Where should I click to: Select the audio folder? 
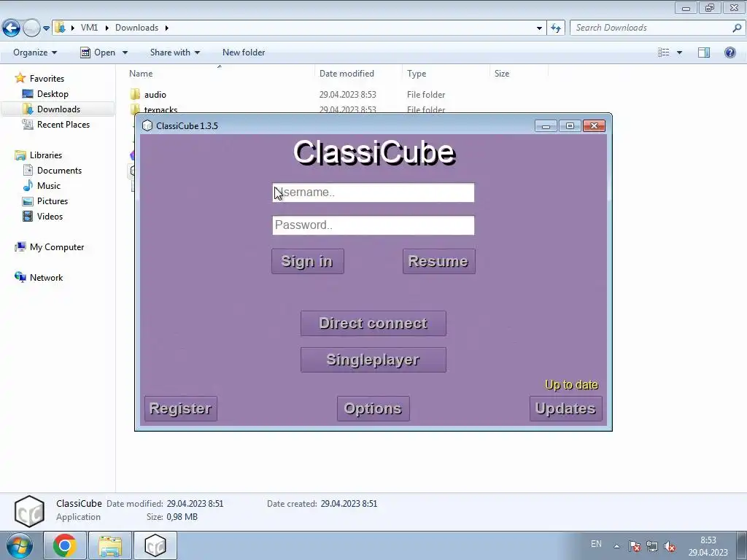155,95
